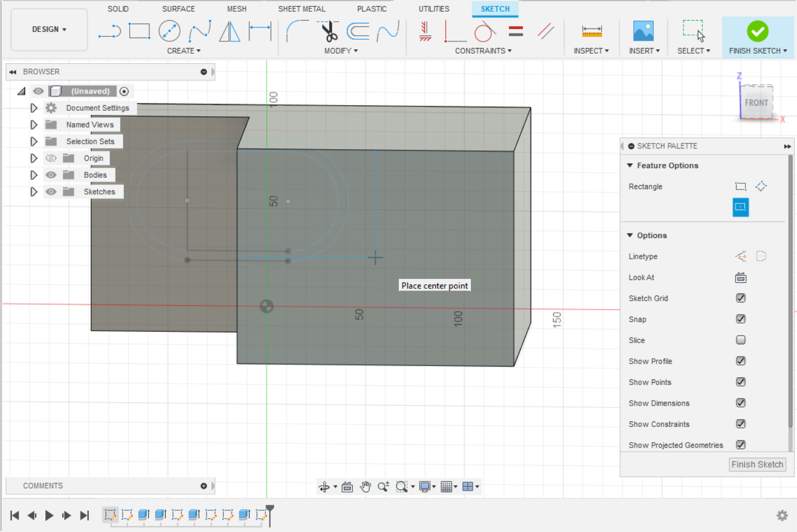Click the Look At icon in palette
Image resolution: width=797 pixels, height=532 pixels.
coord(741,278)
